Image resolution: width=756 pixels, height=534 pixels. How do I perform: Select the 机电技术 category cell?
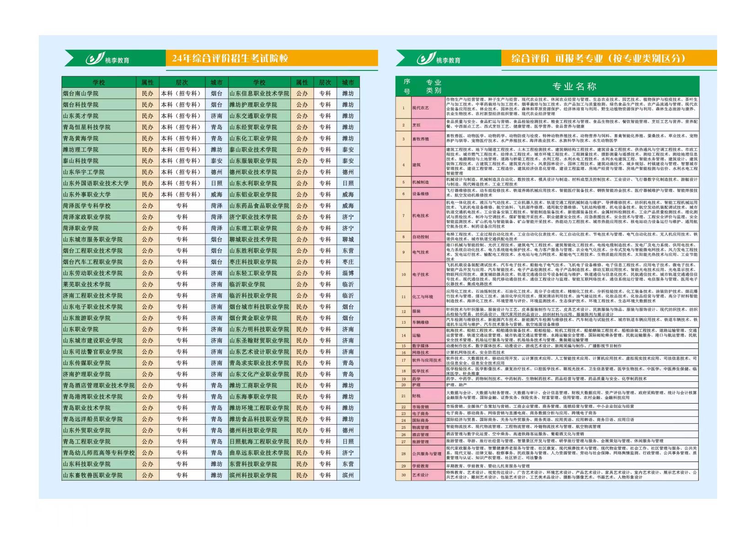[x=428, y=215]
